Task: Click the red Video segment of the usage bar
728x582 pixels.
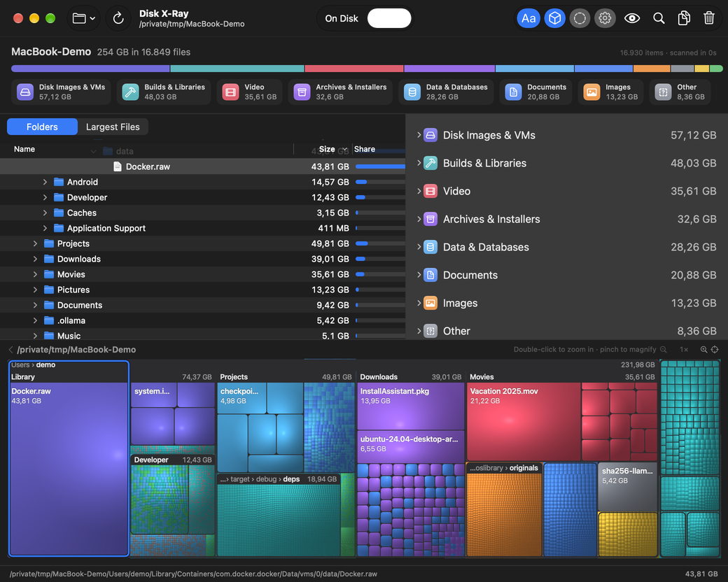Action: coord(353,69)
